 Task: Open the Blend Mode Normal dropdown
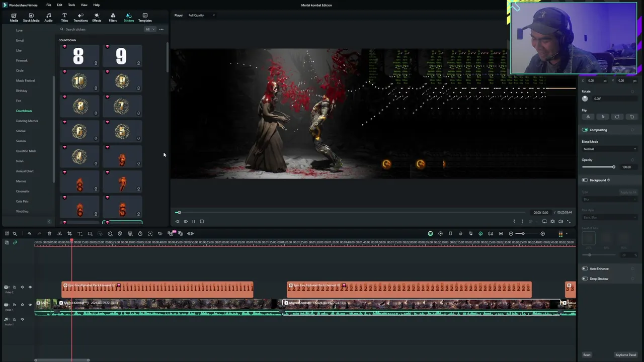(609, 149)
